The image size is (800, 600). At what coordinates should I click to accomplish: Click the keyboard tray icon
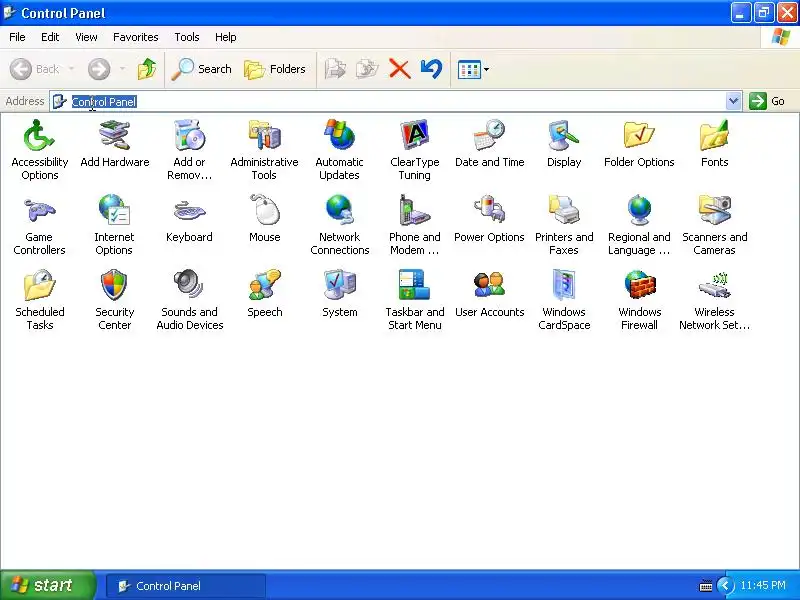pos(706,586)
